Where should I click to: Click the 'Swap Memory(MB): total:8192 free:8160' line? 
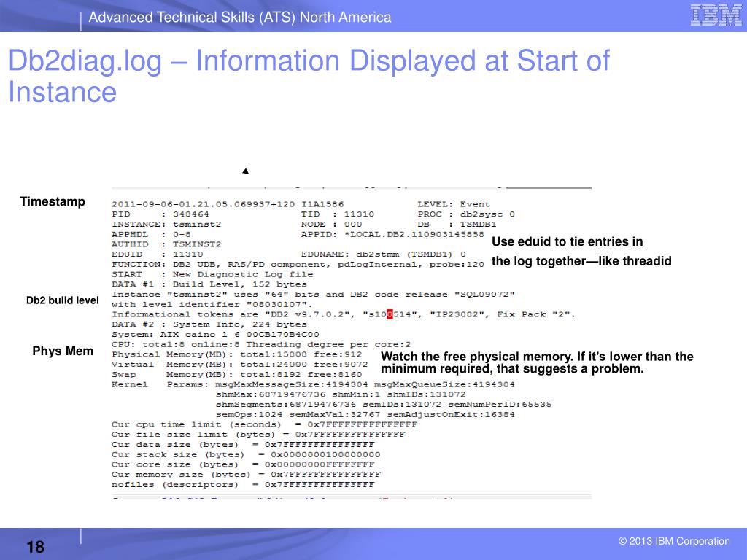[x=237, y=374]
